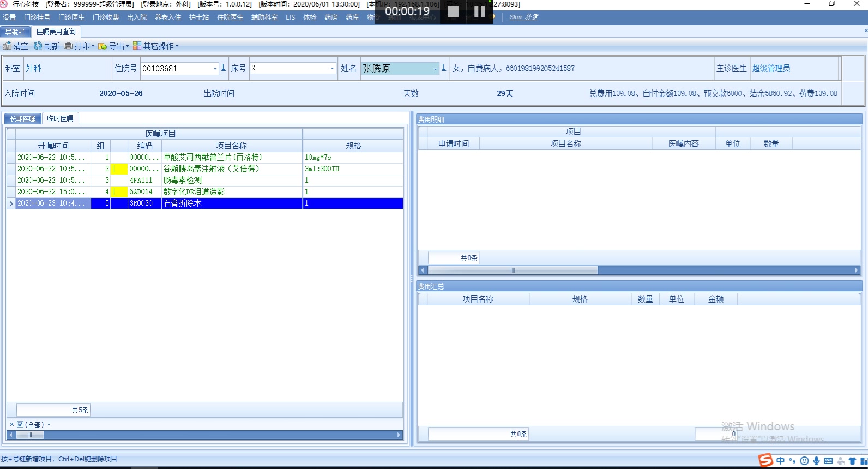Select the 谷赖胰岛素注射液 order row
The image size is (868, 469).
[x=205, y=169]
